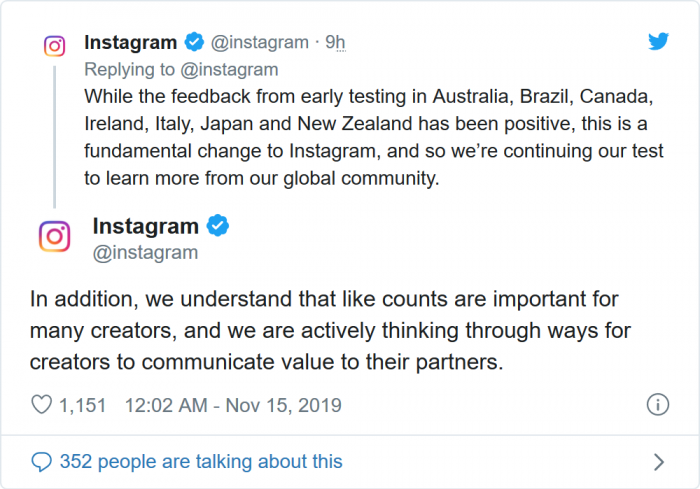Click the "Replying to @instagram" mention
700x489 pixels.
[232, 70]
